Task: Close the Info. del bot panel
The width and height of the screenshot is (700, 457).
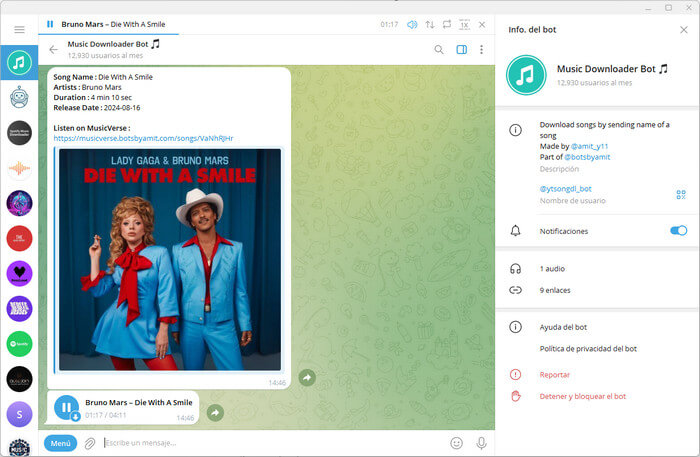Action: click(x=683, y=30)
